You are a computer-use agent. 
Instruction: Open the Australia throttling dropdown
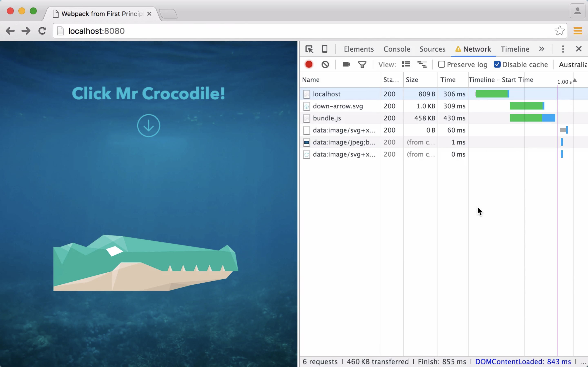573,65
